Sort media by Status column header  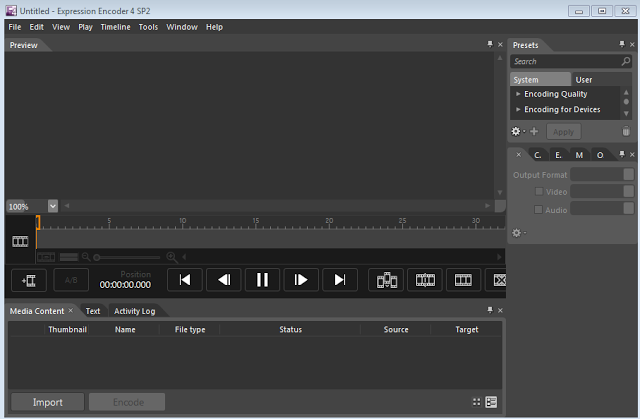tap(291, 330)
